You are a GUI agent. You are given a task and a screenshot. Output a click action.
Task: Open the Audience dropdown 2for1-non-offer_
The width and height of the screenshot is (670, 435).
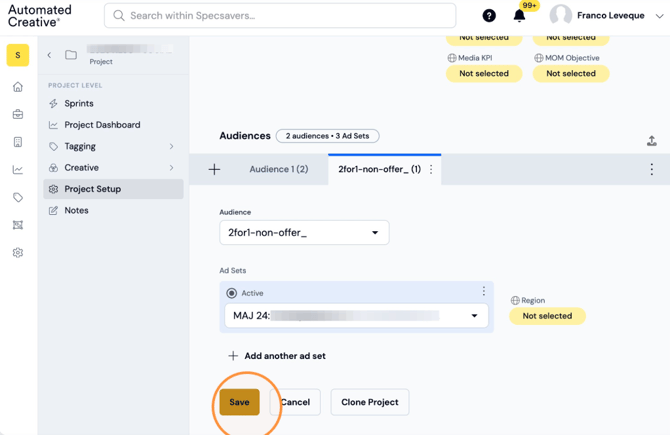pyautogui.click(x=304, y=232)
